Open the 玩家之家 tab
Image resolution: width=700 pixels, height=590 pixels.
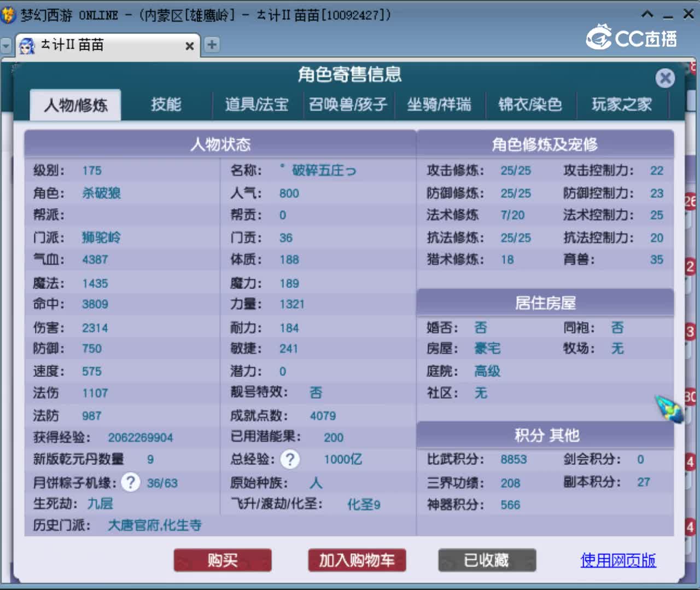pyautogui.click(x=622, y=104)
